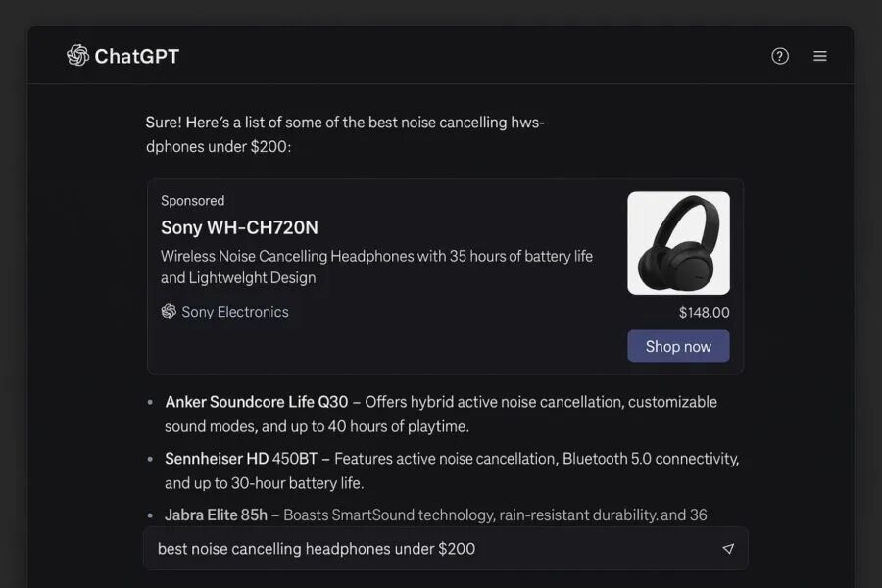Open the Sony WH-CH720N product title

point(239,227)
